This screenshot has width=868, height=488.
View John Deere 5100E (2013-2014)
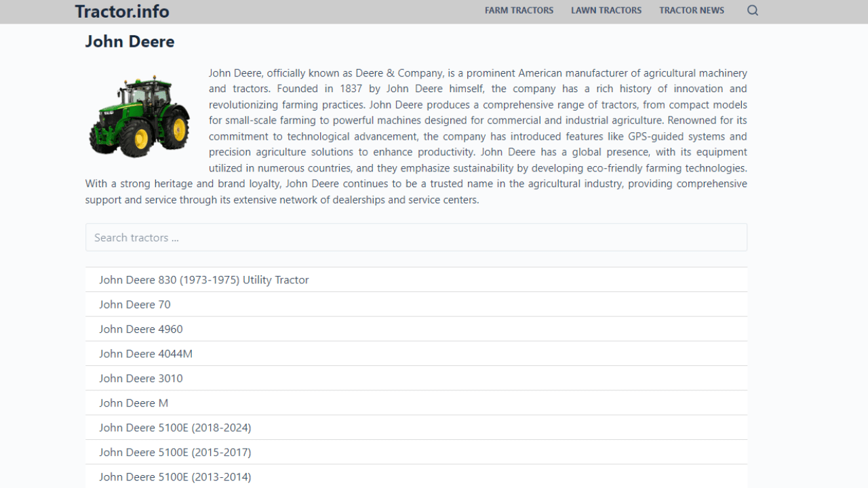coord(175,477)
